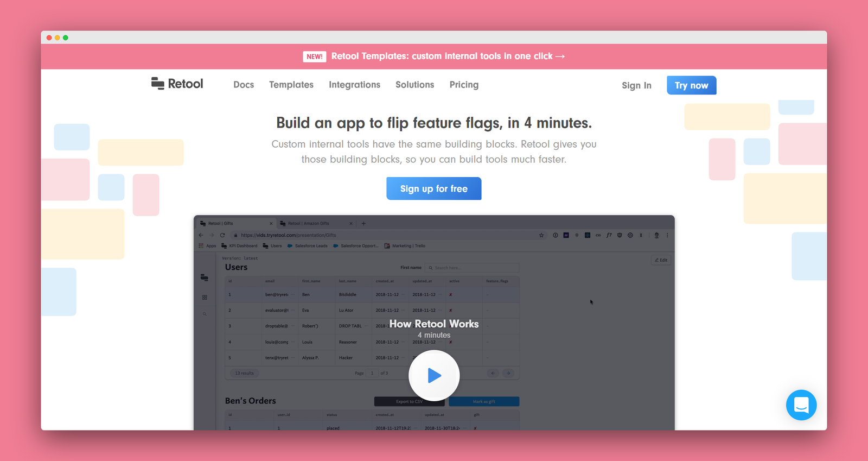Open the Marketing | Trello bookmark in the video preview

click(405, 246)
